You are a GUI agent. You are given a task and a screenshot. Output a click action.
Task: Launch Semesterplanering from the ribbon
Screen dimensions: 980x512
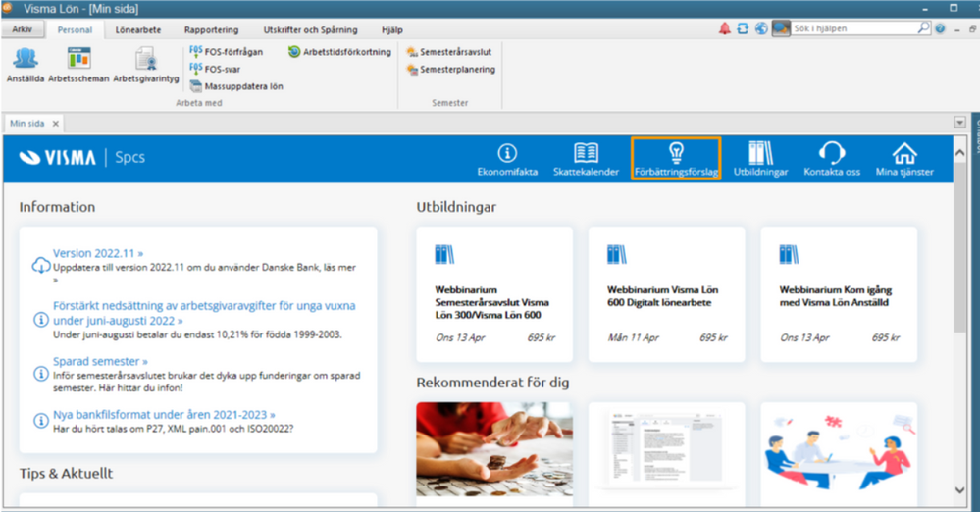tap(450, 70)
